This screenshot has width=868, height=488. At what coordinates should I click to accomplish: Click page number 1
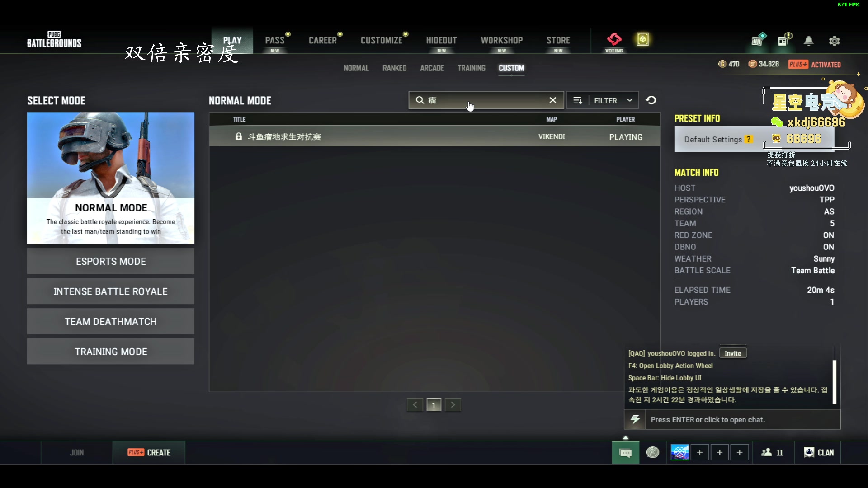[434, 405]
